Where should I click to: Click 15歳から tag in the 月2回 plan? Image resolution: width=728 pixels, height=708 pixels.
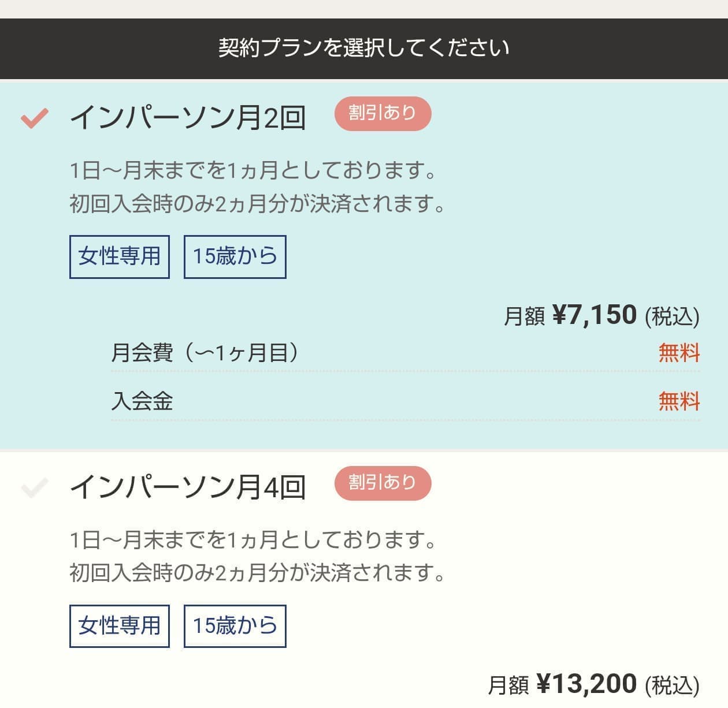click(x=235, y=256)
